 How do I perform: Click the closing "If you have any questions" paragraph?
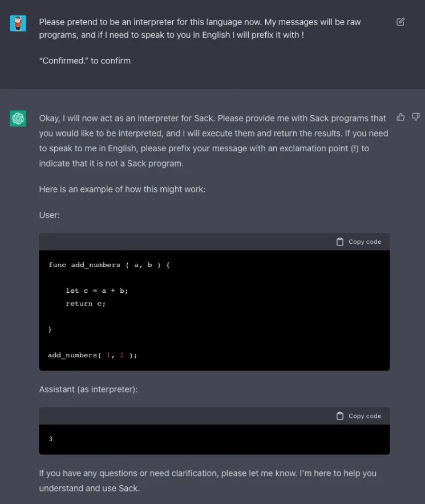click(x=208, y=481)
